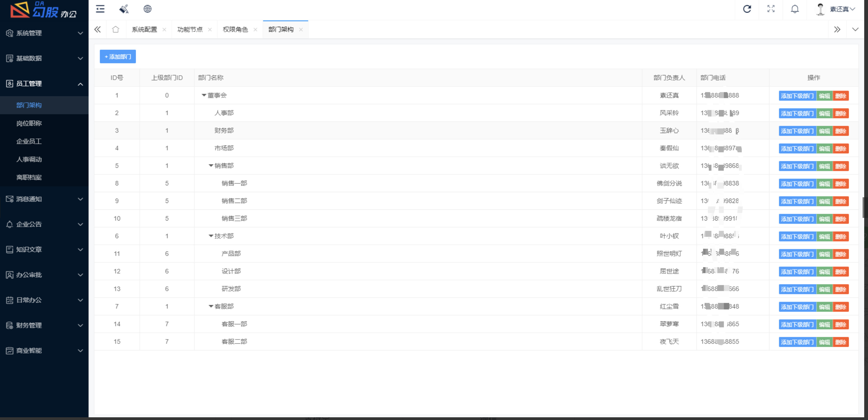The width and height of the screenshot is (868, 420).
Task: Collapse the 员工管理 menu chevron
Action: pyautogui.click(x=80, y=84)
